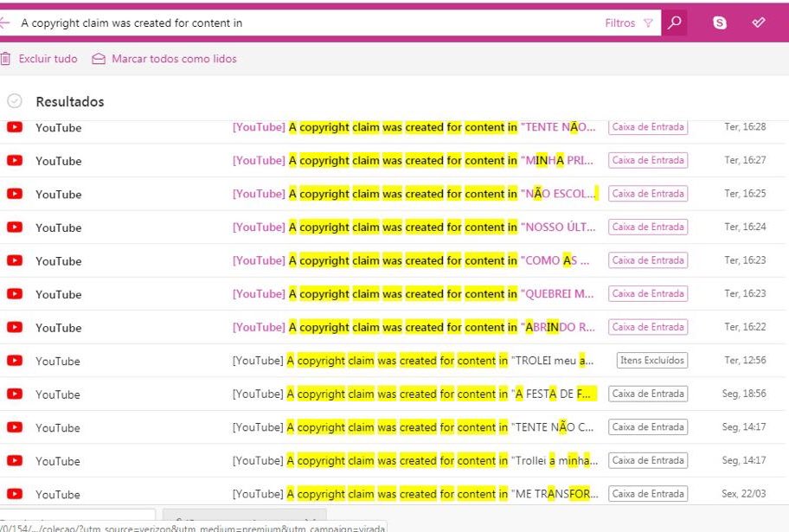Click YouTube icon on the Ter 16:27 email
This screenshot has width=789, height=532.
click(x=15, y=160)
